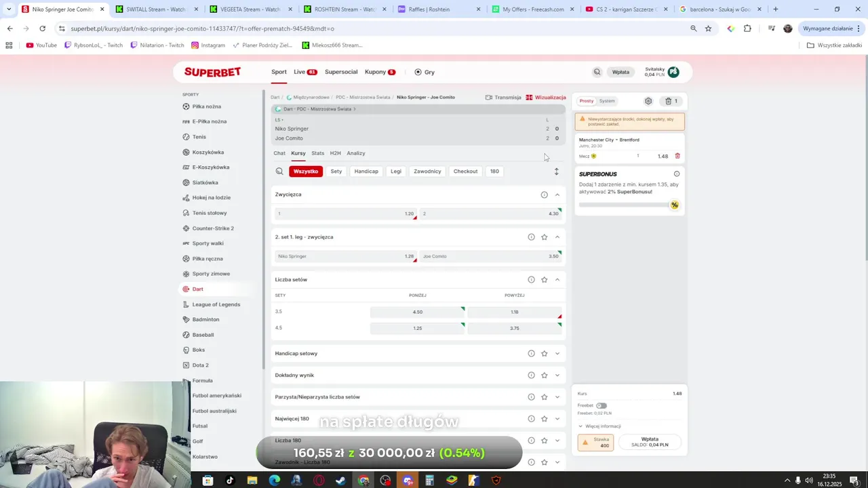Toggle the Freebet switch
This screenshot has height=488, width=868.
[601, 405]
